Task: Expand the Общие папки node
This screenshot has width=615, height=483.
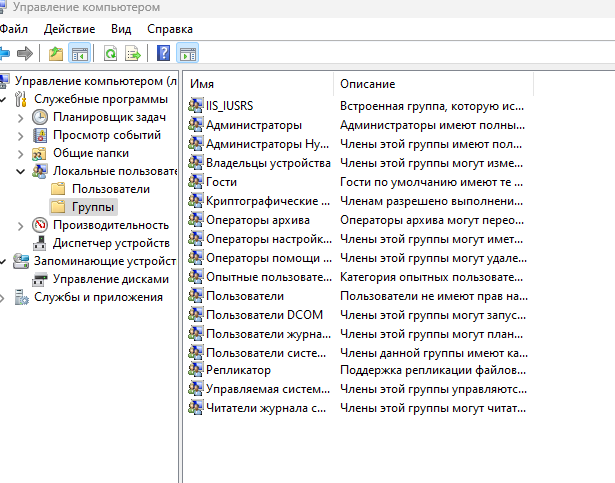Action: (x=21, y=154)
